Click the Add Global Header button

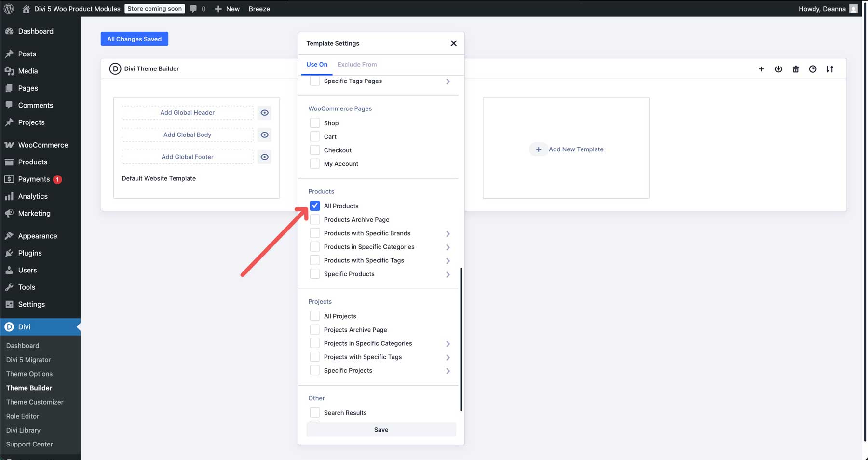(x=187, y=112)
